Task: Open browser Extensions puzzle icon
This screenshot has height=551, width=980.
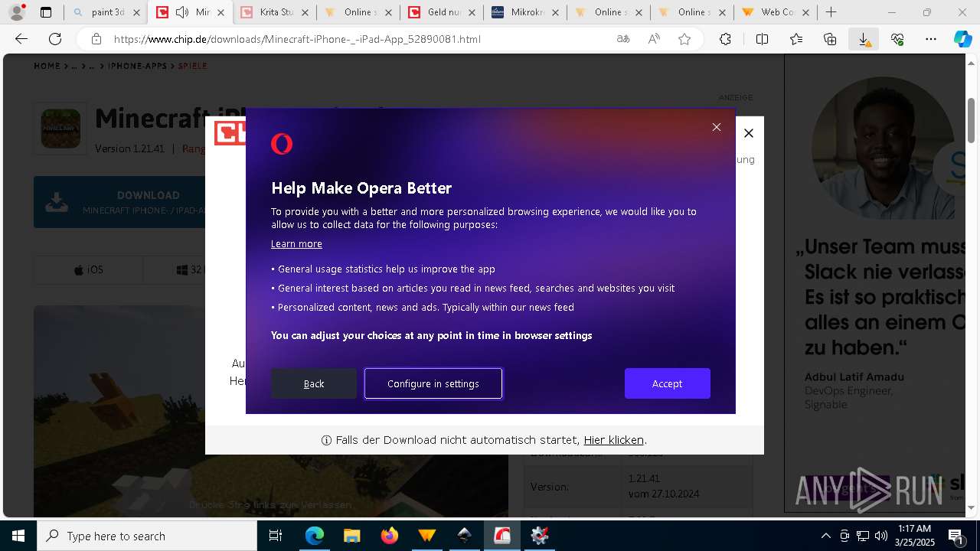Action: (725, 39)
